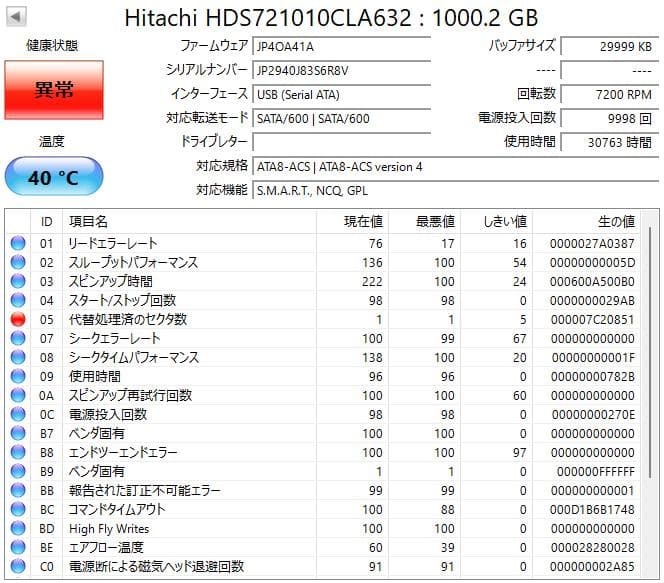Click status circle for BE エアフロー温度

click(x=18, y=547)
